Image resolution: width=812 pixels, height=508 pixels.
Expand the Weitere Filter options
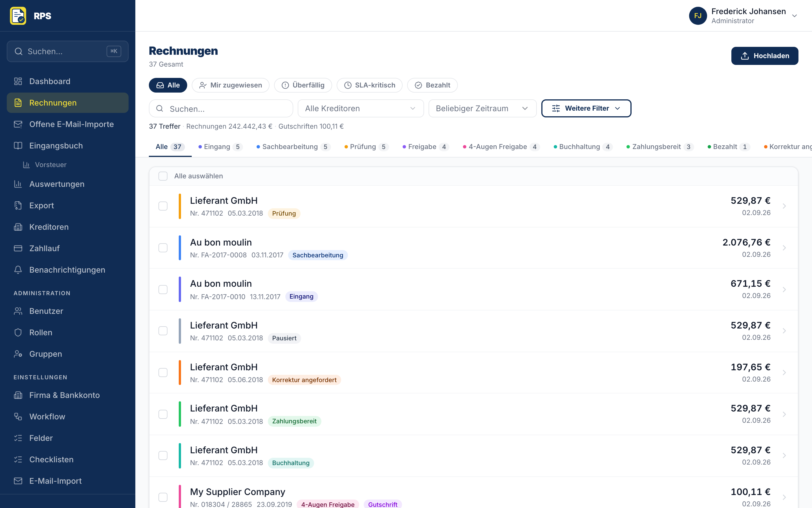pos(586,109)
